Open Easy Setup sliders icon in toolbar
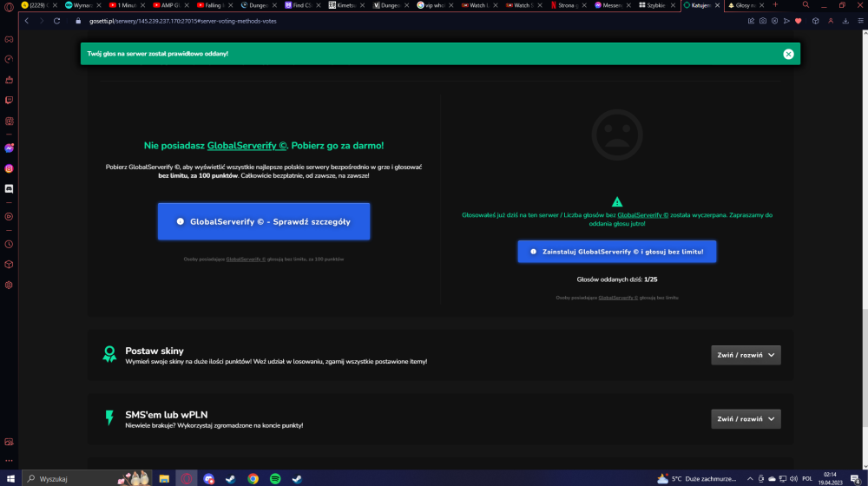Image resolution: width=868 pixels, height=486 pixels. click(x=860, y=21)
